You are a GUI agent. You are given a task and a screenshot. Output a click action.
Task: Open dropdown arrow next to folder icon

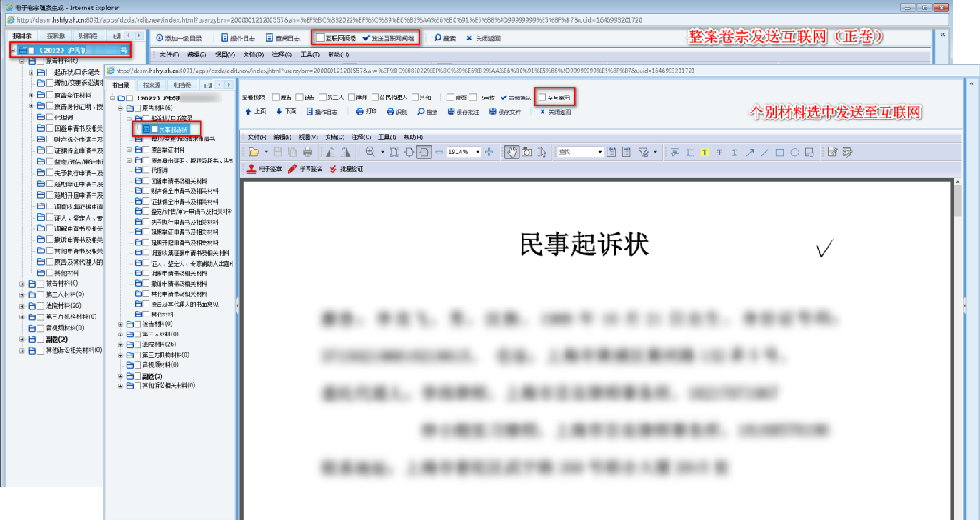pyautogui.click(x=266, y=152)
